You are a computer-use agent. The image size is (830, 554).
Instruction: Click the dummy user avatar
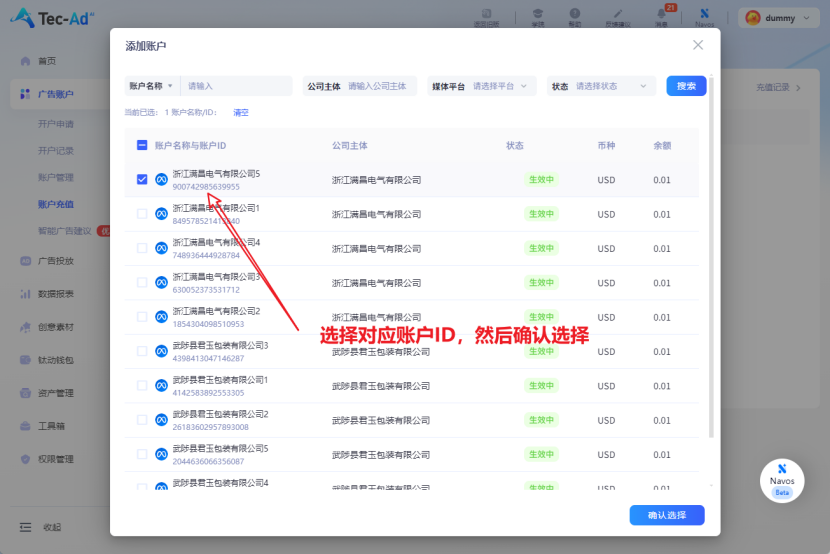coord(753,18)
